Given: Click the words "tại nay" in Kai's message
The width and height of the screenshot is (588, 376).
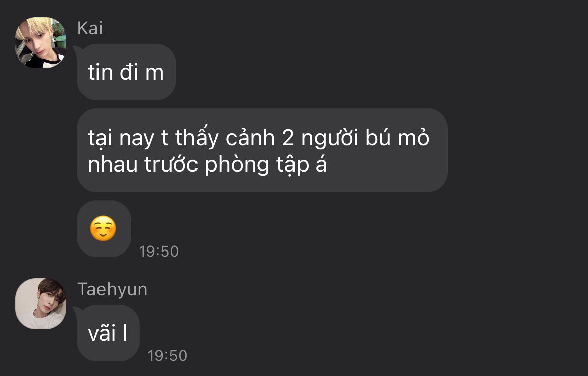Looking at the screenshot, I should coord(121,138).
